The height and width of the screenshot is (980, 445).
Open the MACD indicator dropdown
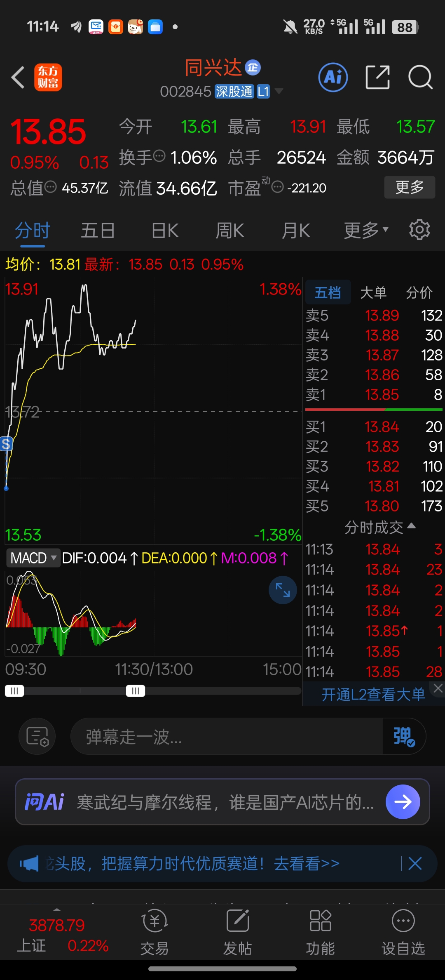click(33, 558)
